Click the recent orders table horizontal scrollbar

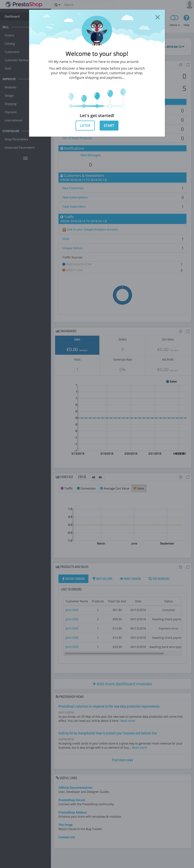[114, 653]
